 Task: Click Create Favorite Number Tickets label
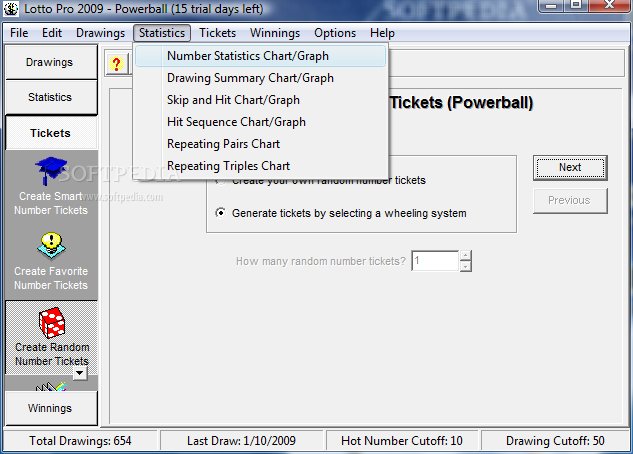(51, 278)
